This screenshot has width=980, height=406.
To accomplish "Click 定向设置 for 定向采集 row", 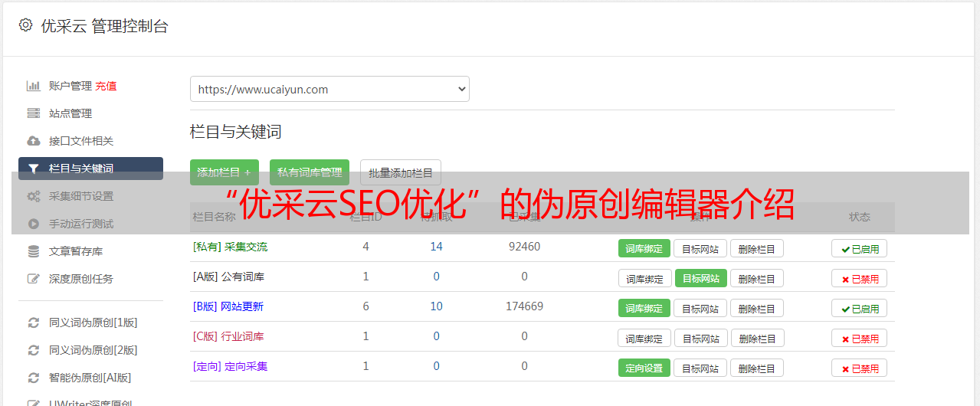I will point(644,368).
